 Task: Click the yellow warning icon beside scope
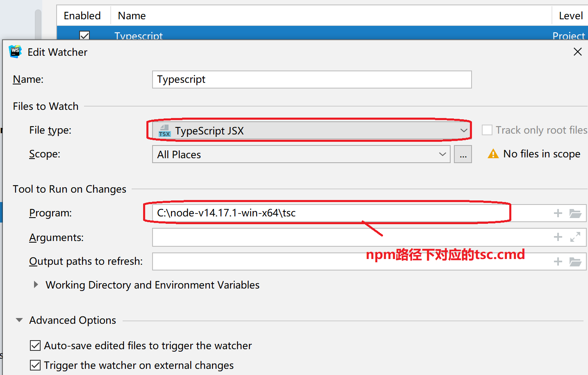pos(493,154)
